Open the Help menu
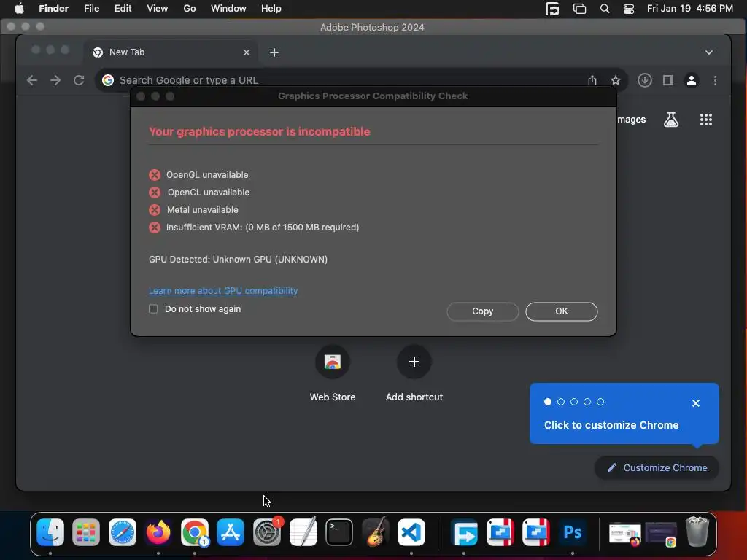 coord(271,9)
